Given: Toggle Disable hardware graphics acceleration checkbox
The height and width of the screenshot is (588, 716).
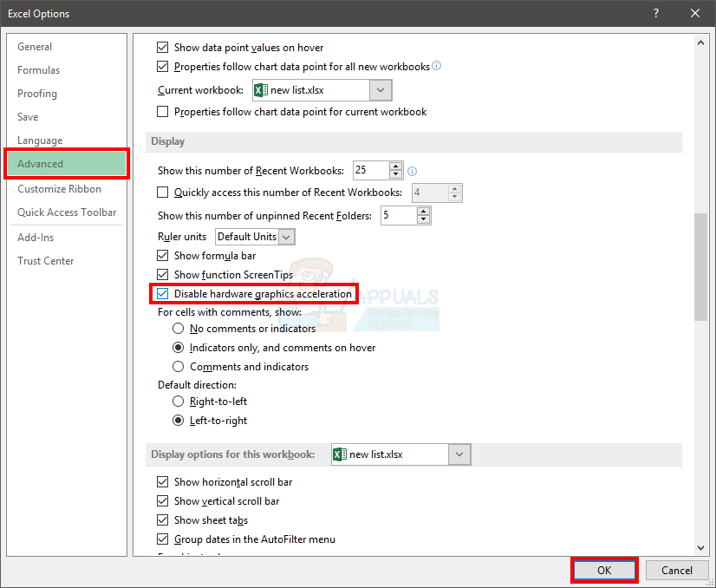Looking at the screenshot, I should (163, 294).
